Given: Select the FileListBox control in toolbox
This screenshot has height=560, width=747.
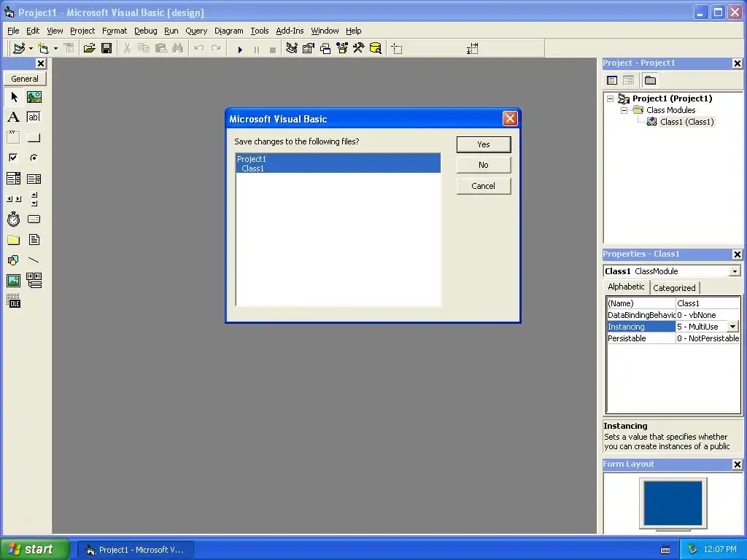Looking at the screenshot, I should (34, 239).
